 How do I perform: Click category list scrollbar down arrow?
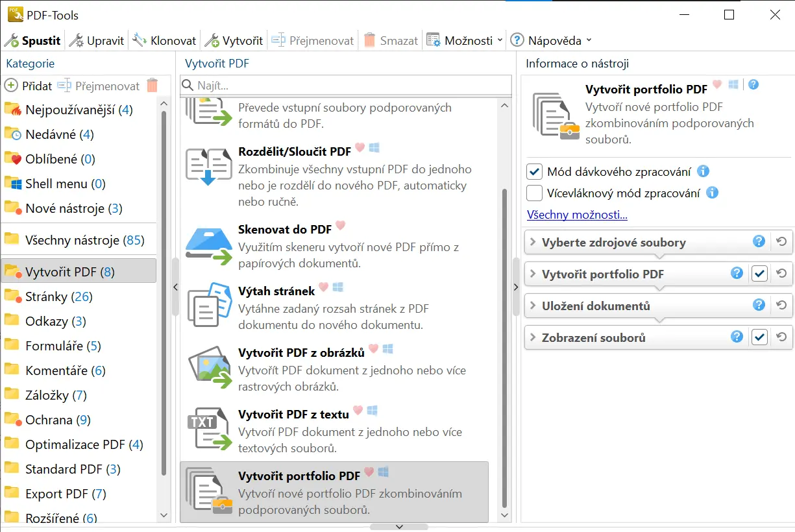[164, 515]
